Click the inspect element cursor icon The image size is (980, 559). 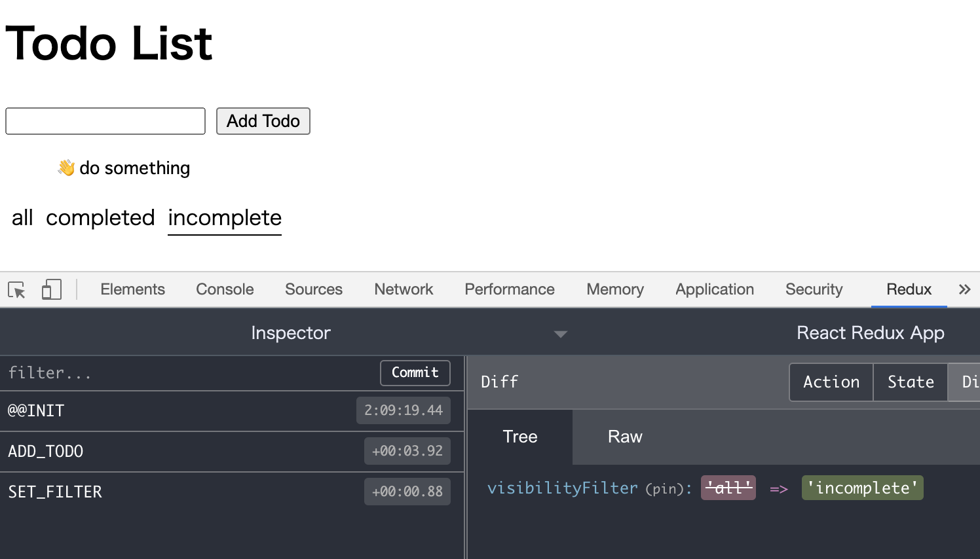(x=17, y=290)
